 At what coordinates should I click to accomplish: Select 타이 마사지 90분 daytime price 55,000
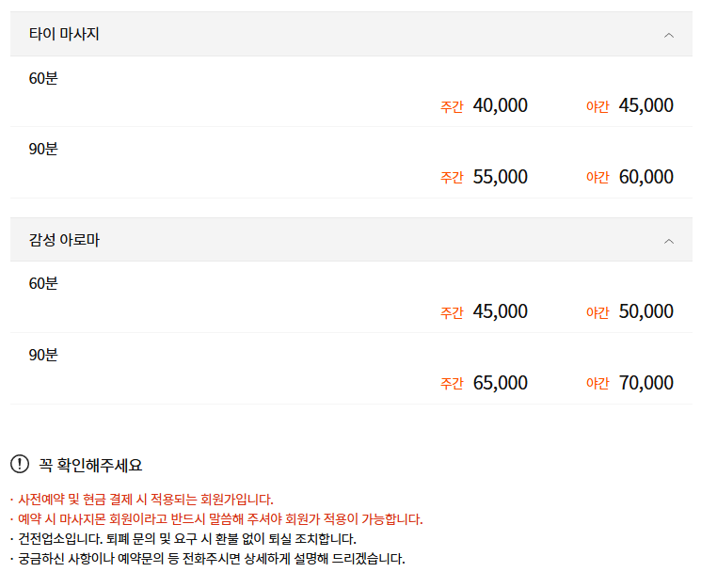(x=500, y=177)
